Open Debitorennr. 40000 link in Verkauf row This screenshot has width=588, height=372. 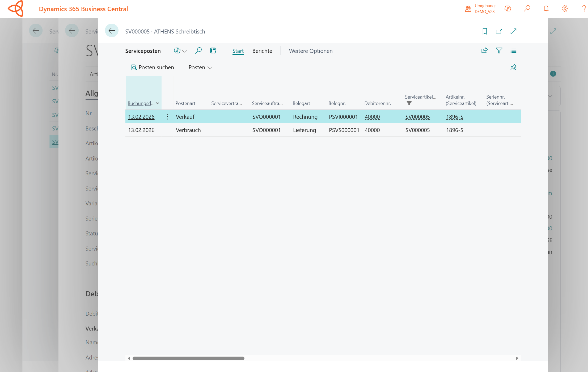point(372,117)
